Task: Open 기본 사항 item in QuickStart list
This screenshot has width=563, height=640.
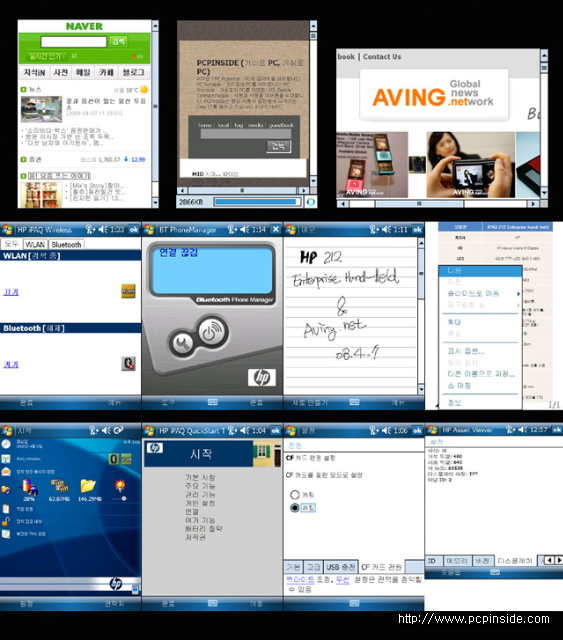Action: (200, 477)
